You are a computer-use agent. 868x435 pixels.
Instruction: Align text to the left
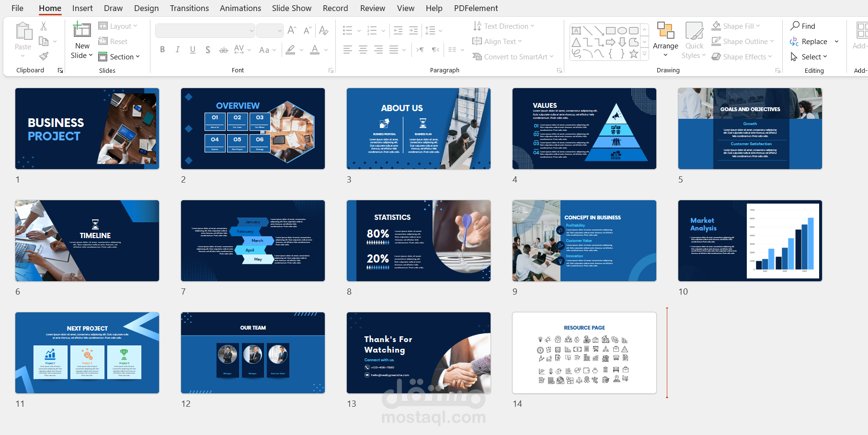click(348, 49)
